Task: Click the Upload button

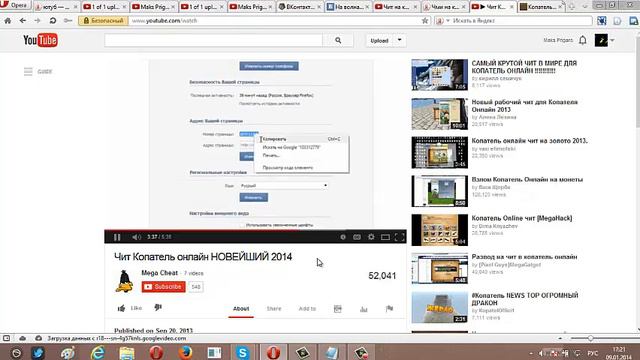Action: [379, 40]
